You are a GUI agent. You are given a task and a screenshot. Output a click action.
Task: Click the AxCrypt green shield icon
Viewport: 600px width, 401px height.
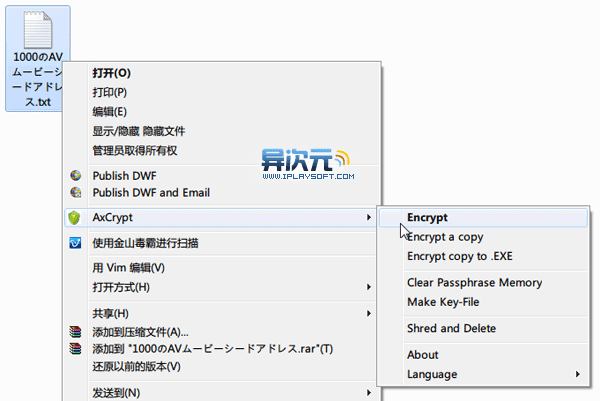pyautogui.click(x=74, y=217)
